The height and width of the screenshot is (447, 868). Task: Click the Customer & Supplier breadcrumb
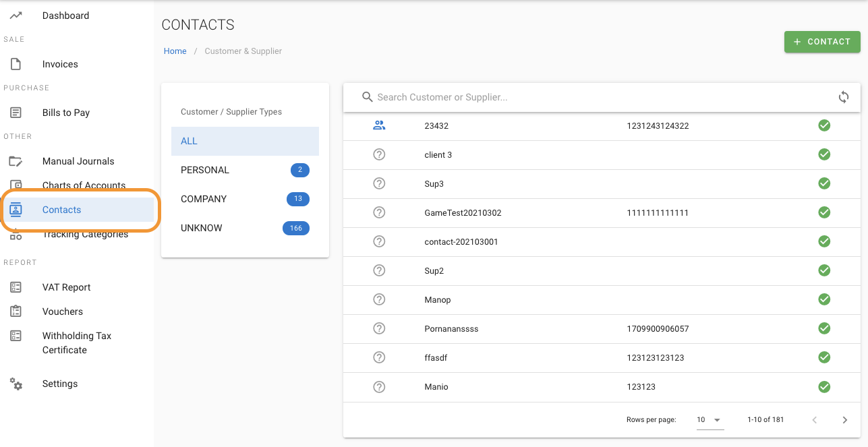click(x=243, y=51)
